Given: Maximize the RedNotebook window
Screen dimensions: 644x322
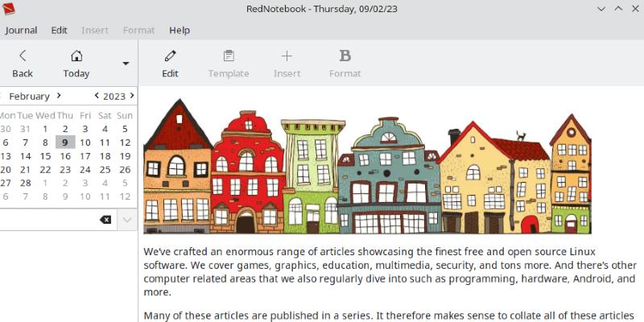Looking at the screenshot, I should click(618, 9).
